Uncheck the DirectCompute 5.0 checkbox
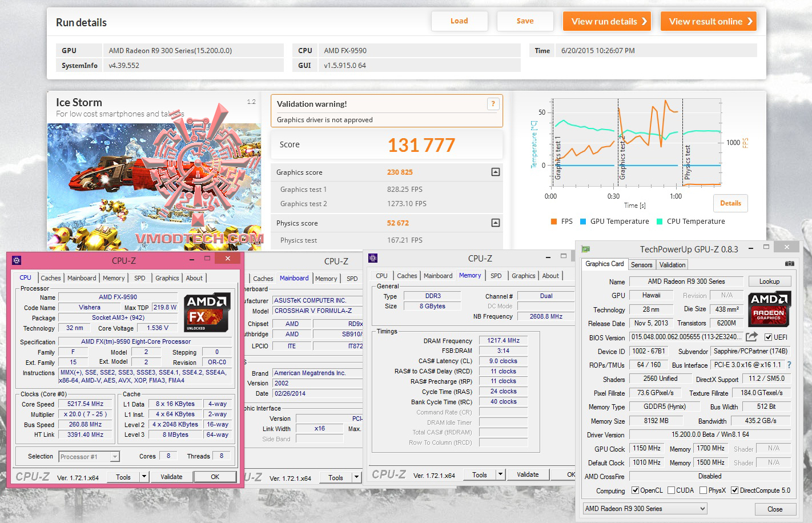 734,490
